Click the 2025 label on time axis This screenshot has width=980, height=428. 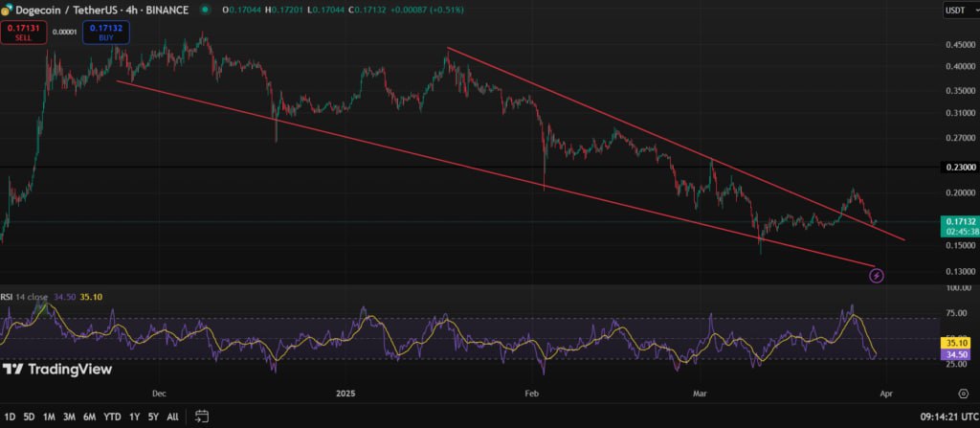click(345, 394)
